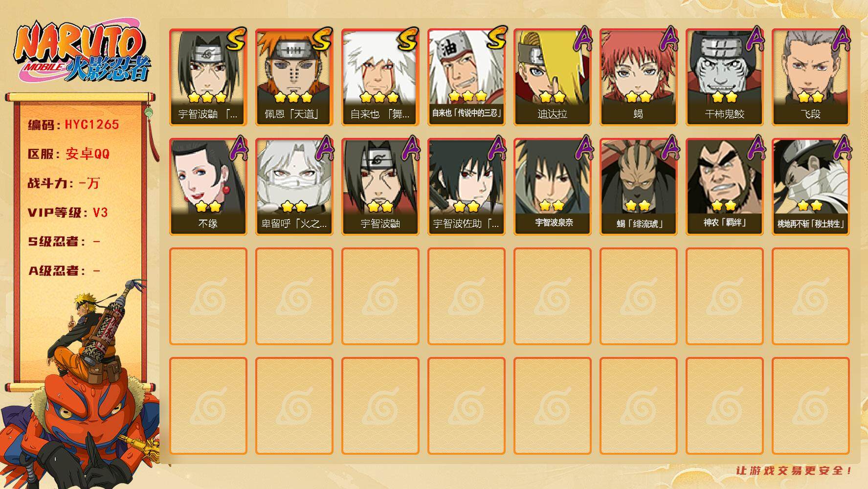Select the 卑留呼「火之...」 card
This screenshot has height=489, width=868.
tap(294, 187)
